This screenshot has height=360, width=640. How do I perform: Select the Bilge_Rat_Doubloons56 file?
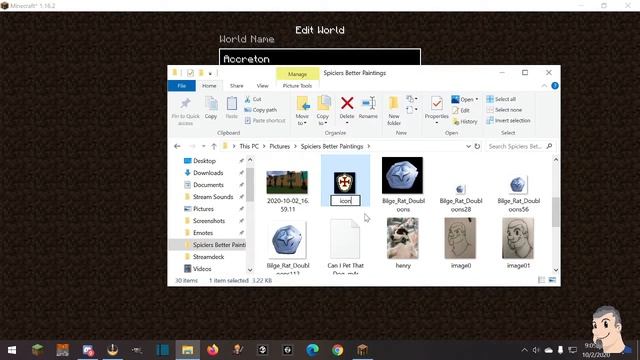(x=518, y=194)
